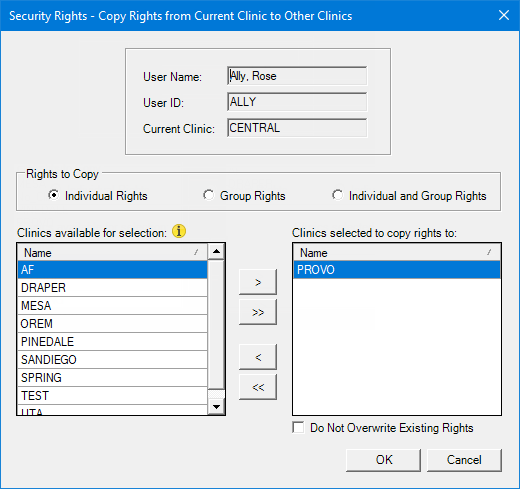Click the yellow info icon beside clinics available
Viewport: 520px width, 489px height.
click(x=179, y=231)
